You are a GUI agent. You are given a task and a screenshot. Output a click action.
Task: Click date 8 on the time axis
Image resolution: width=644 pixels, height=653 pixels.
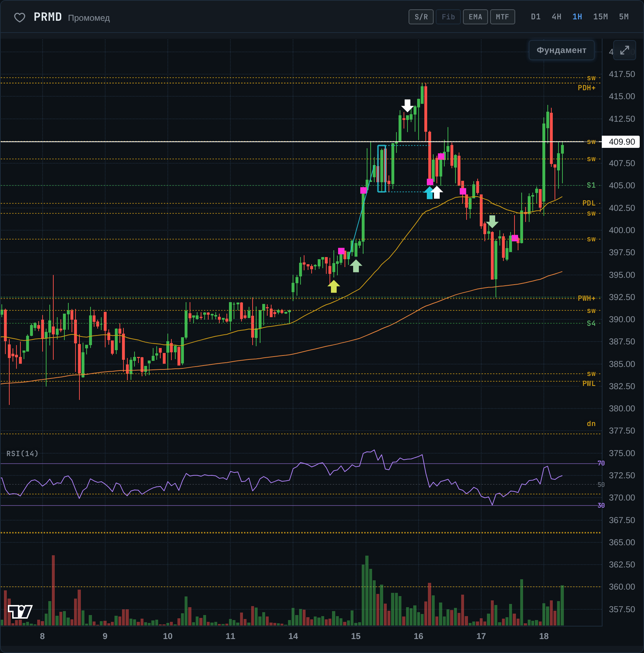(42, 636)
